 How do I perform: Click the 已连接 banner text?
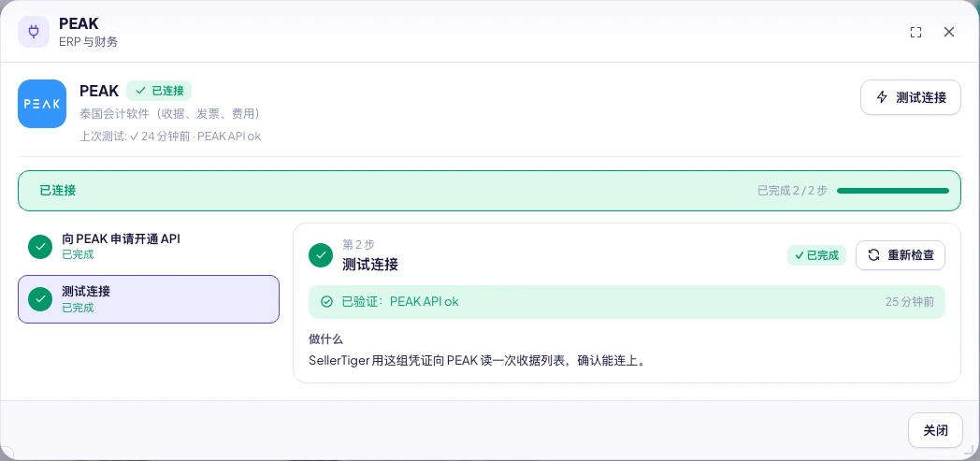click(x=57, y=191)
